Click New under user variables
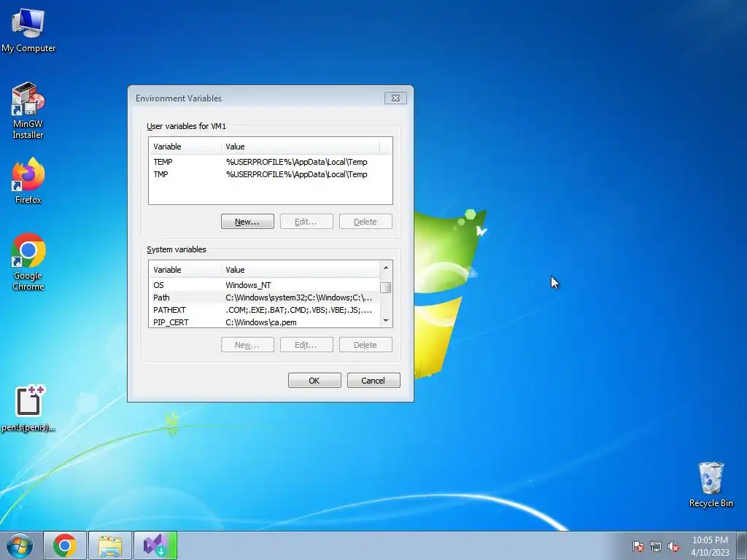 247,222
